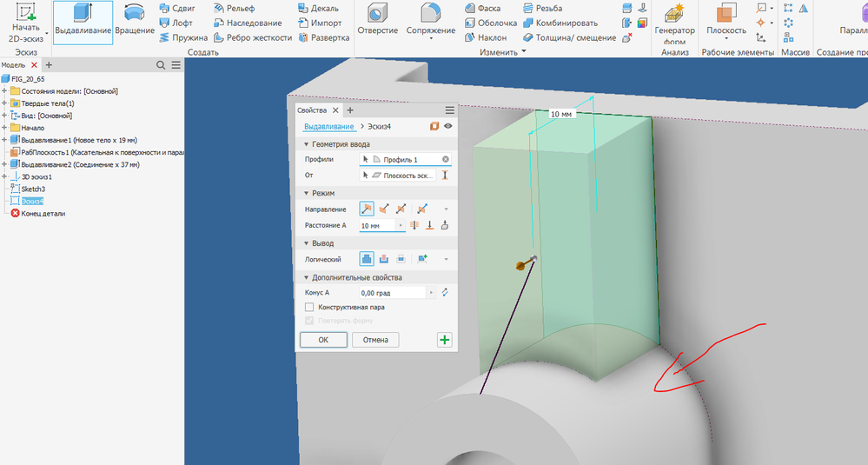Screen dimensions: 868x465
Task: Open the Расстояние A value arrow
Action: 401,225
